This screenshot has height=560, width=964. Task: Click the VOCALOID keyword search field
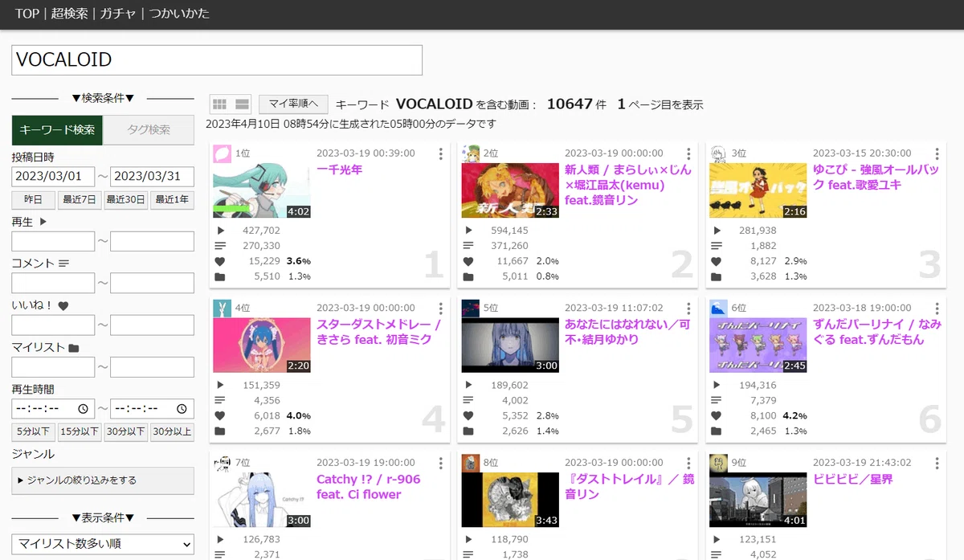[217, 60]
